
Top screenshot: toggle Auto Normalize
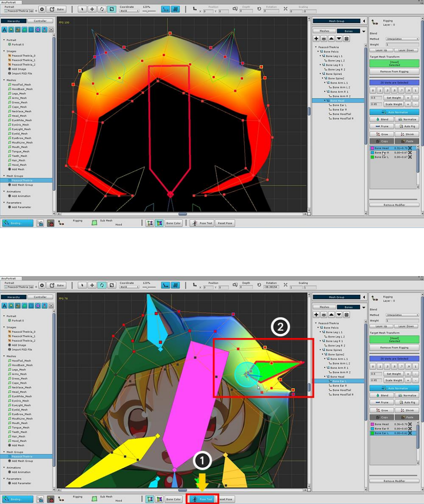[x=395, y=112]
